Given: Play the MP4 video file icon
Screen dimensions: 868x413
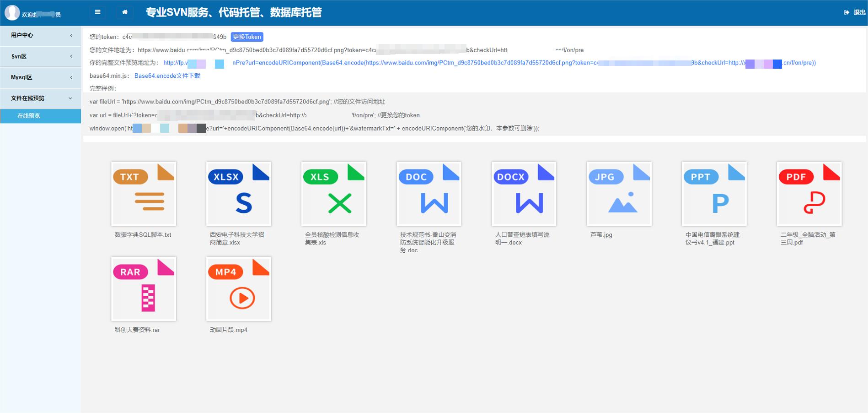Looking at the screenshot, I should point(239,289).
